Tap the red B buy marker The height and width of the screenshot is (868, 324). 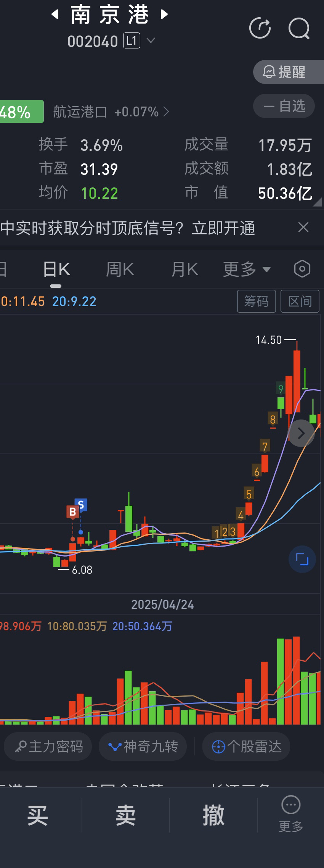point(73,512)
